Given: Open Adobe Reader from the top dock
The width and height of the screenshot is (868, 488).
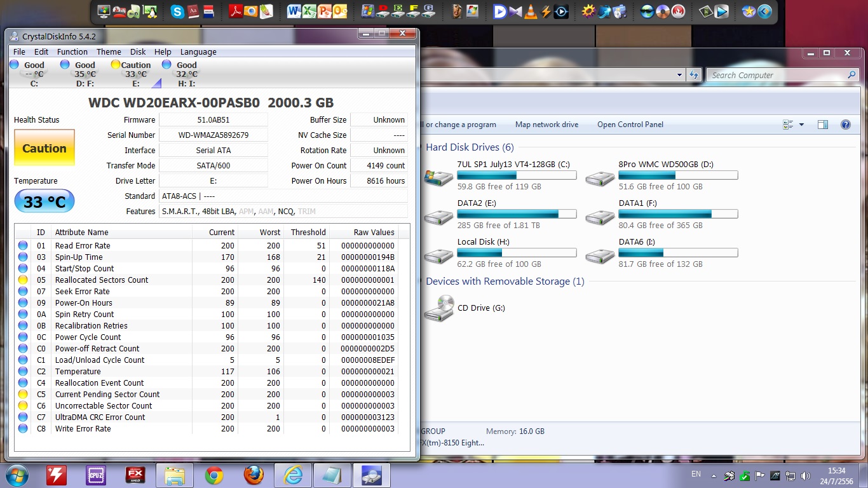Looking at the screenshot, I should tap(236, 11).
